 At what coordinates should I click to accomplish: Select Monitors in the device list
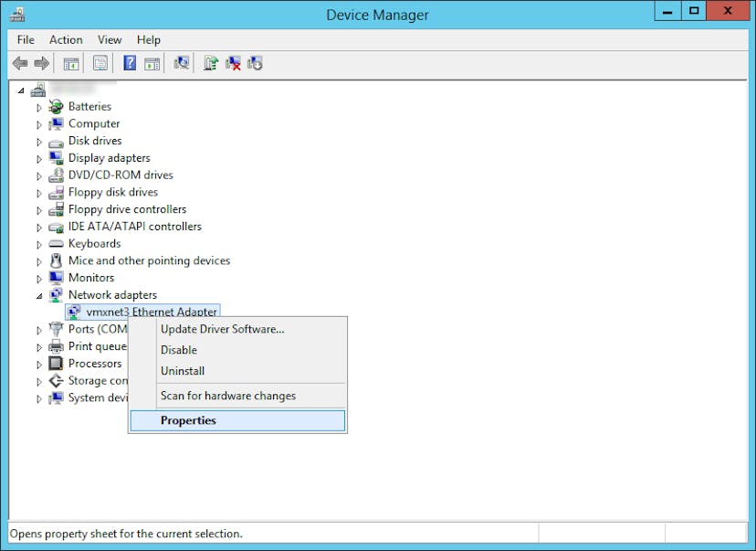[91, 278]
